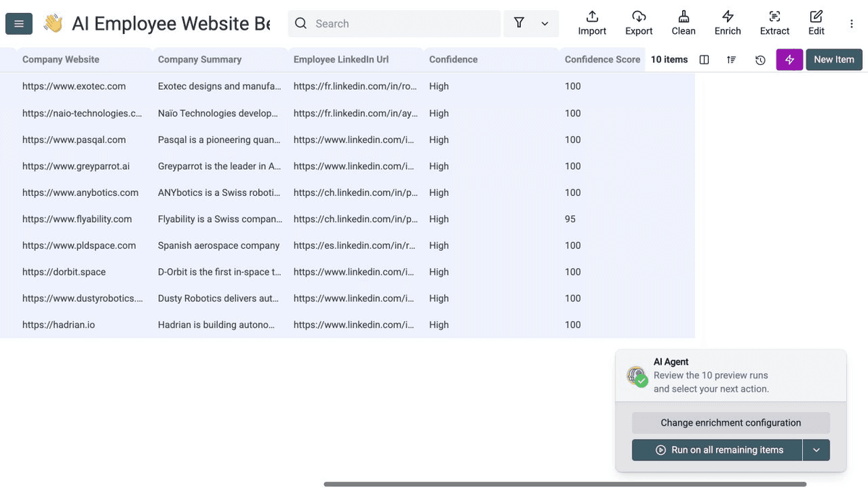Open the hamburger menu button
Screen dimensions: 868x488
coord(19,24)
